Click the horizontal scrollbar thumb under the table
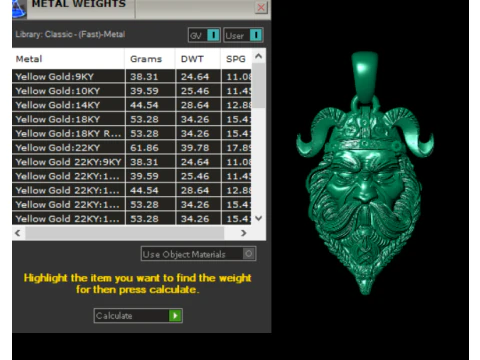Screen dimensions: 480x360 (x=125, y=233)
